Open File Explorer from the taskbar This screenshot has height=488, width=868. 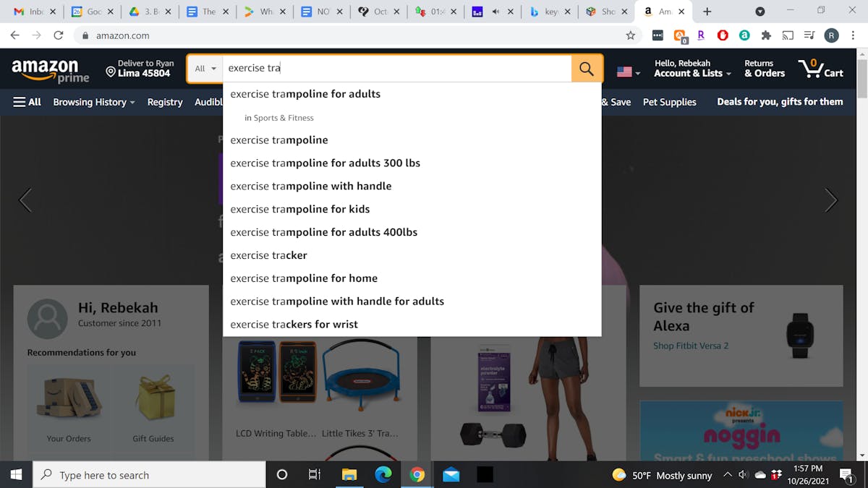(349, 475)
